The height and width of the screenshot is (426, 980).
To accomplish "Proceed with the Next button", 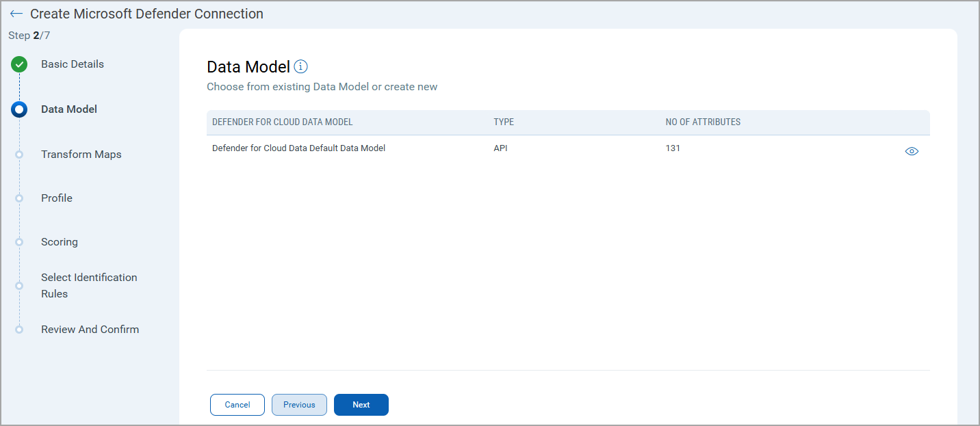I will [361, 405].
